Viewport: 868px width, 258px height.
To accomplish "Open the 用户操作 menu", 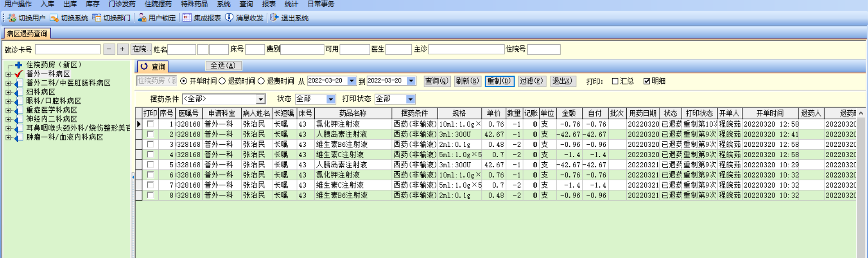I will (18, 4).
